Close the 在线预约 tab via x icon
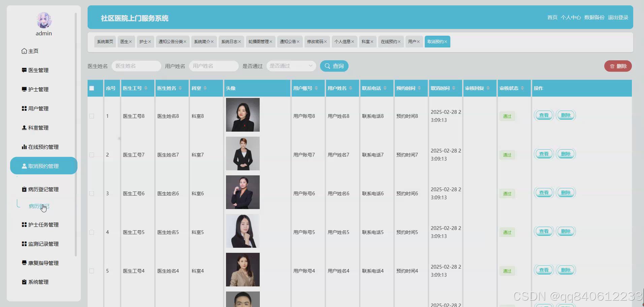The image size is (644, 307). click(399, 42)
